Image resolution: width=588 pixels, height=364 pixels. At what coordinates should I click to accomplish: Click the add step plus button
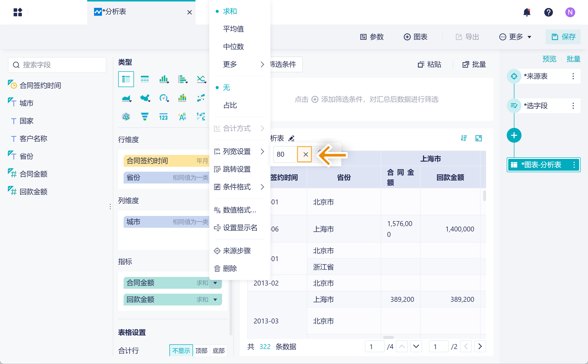point(514,135)
